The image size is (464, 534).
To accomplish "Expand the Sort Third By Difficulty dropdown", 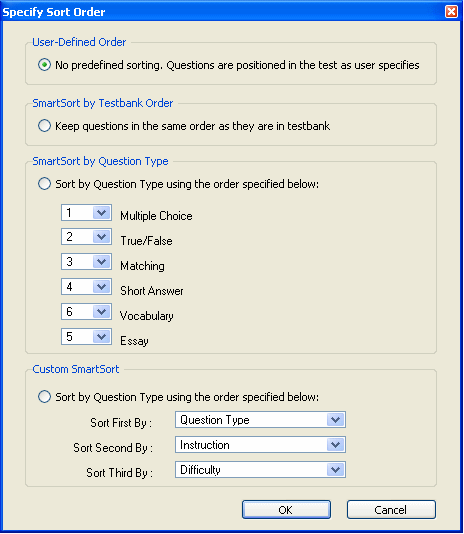I will click(x=335, y=470).
